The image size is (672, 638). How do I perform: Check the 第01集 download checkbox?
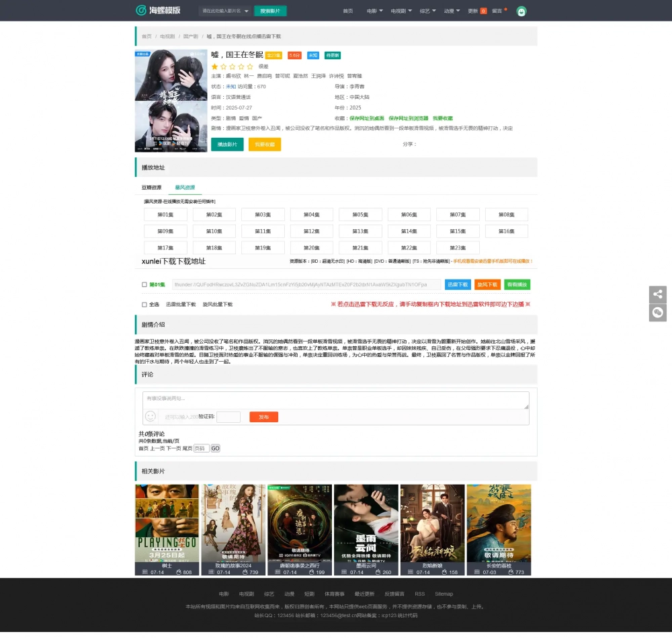coord(144,285)
